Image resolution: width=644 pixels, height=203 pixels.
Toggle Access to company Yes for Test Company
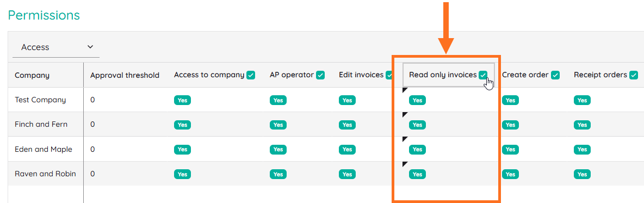tap(182, 100)
